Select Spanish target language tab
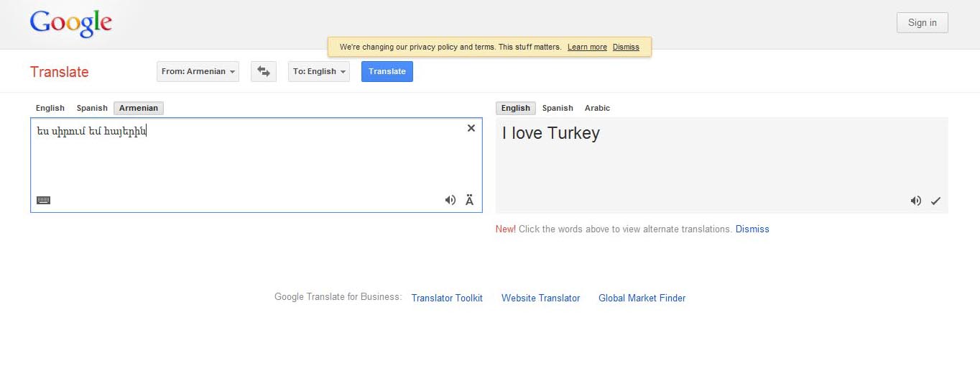This screenshot has height=374, width=980. click(558, 108)
